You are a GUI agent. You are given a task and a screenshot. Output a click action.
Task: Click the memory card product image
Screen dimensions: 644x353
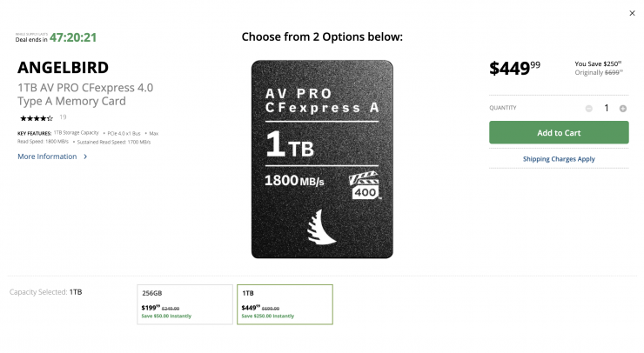click(322, 159)
